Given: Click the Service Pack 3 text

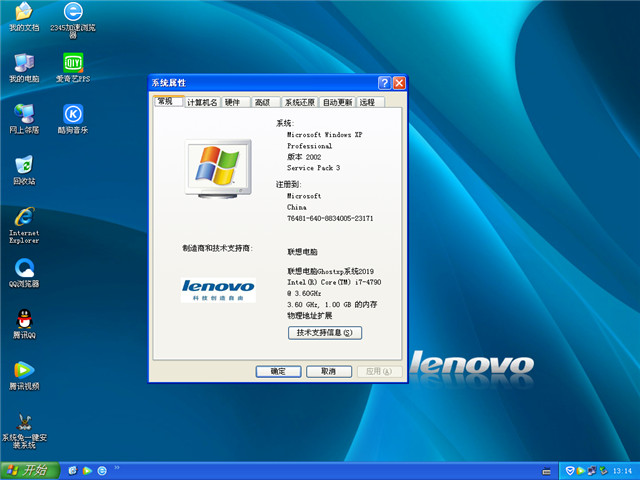Looking at the screenshot, I should [313, 168].
